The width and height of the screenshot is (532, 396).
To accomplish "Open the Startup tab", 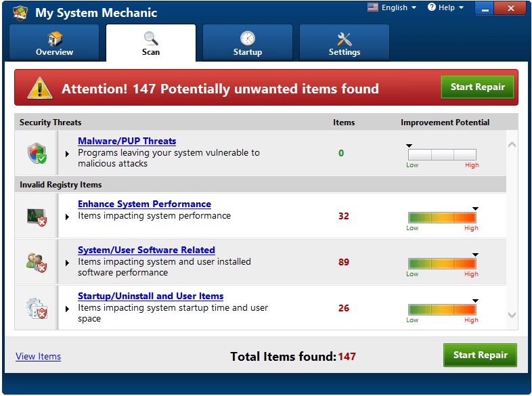I will [x=247, y=43].
